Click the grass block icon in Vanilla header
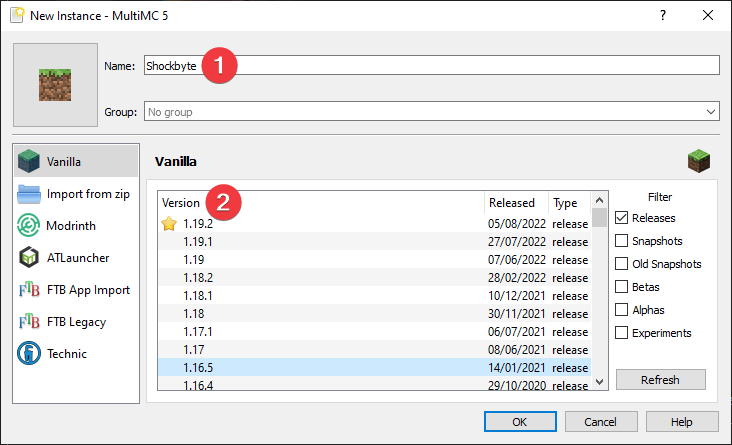The width and height of the screenshot is (732, 445). click(698, 161)
